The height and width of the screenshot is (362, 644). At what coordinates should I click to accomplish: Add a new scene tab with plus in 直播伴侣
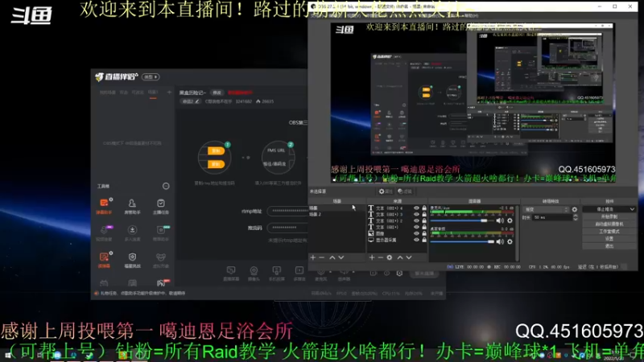coord(169,93)
